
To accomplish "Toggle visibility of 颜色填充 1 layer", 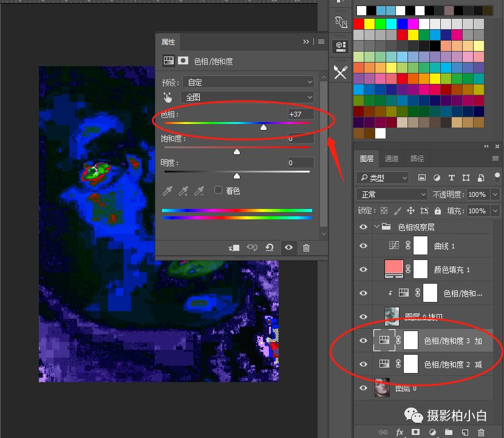I will [363, 269].
